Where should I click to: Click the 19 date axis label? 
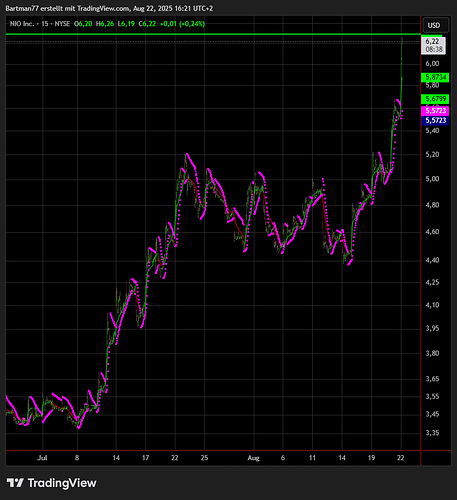coord(371,458)
